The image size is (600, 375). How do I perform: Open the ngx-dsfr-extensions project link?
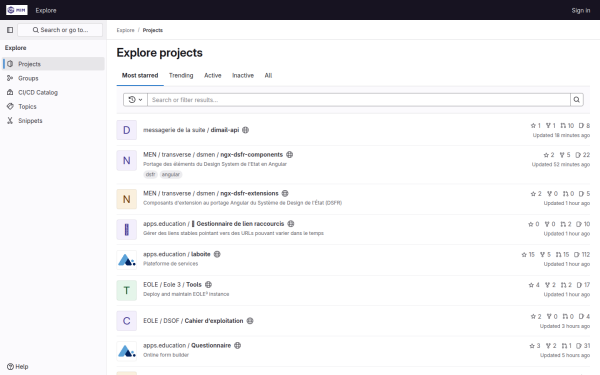coord(211,193)
